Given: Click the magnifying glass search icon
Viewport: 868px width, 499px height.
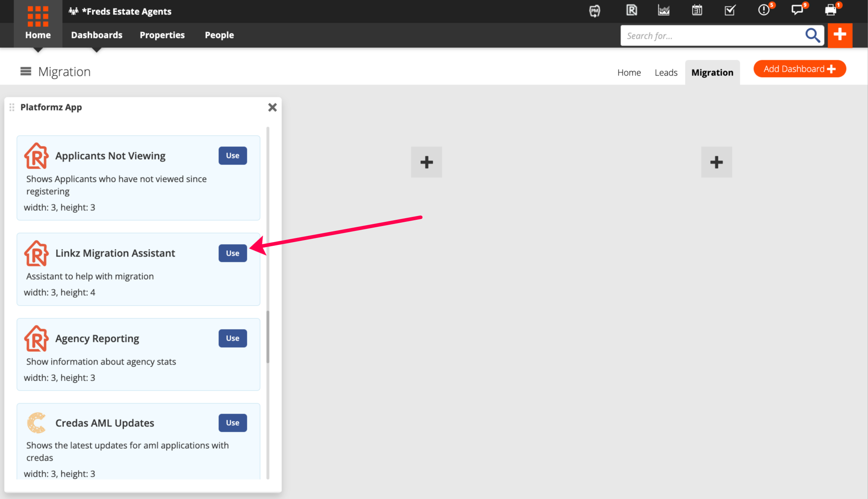Looking at the screenshot, I should 812,35.
